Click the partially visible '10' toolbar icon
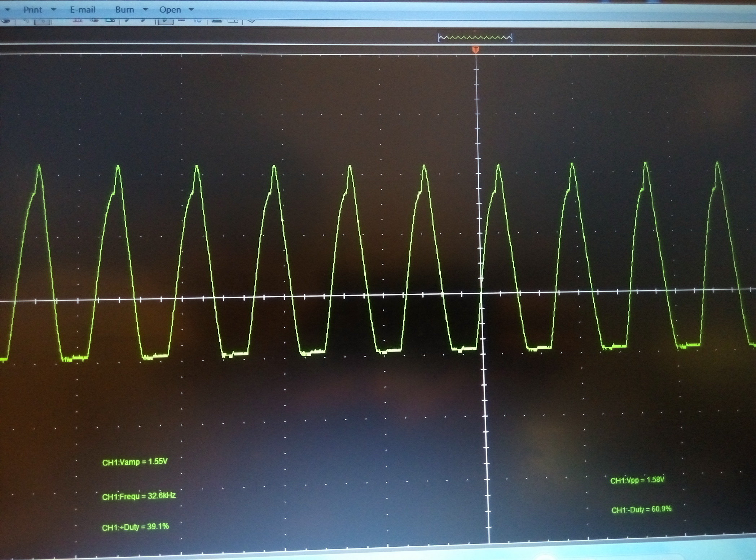 click(197, 21)
